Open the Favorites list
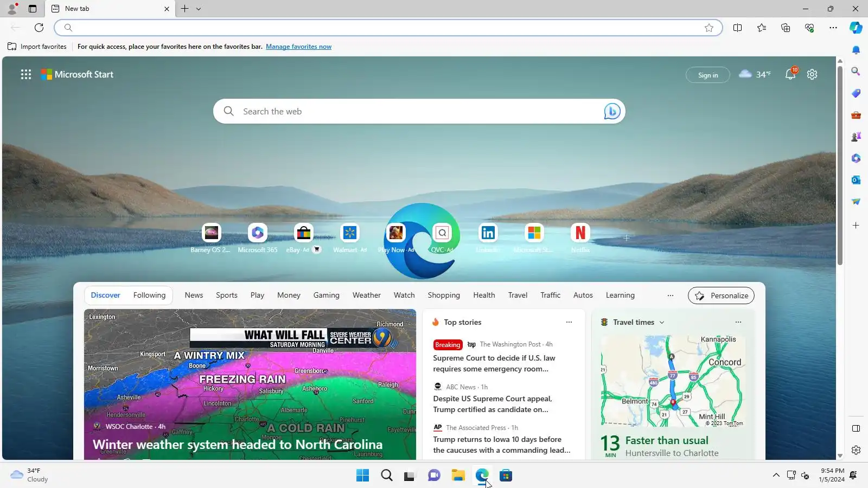868x488 pixels. pyautogui.click(x=762, y=28)
